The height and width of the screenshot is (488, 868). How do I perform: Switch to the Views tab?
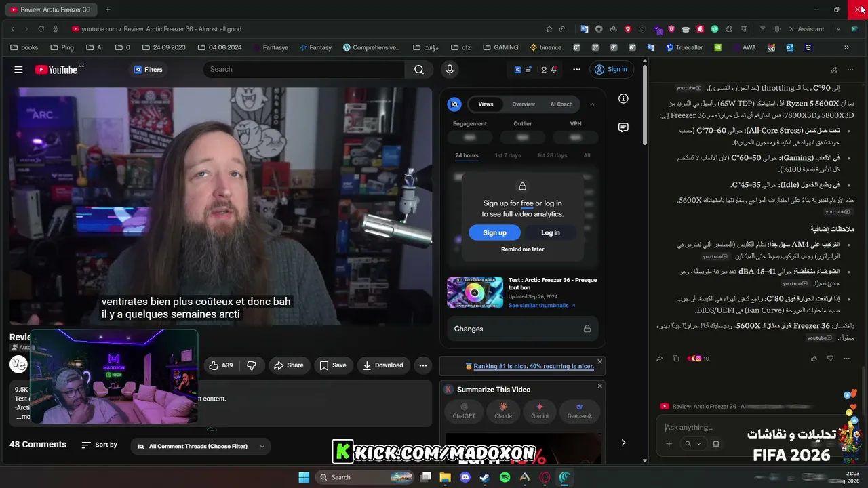[x=486, y=104]
